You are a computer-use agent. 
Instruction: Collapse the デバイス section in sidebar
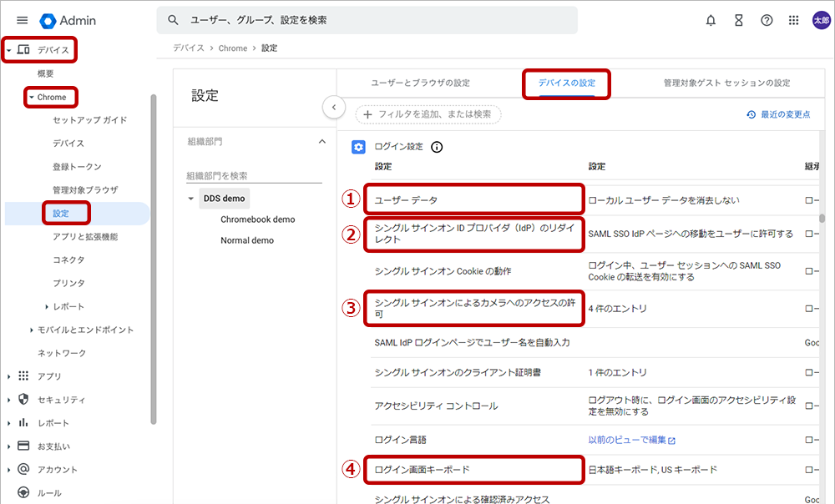[x=8, y=50]
